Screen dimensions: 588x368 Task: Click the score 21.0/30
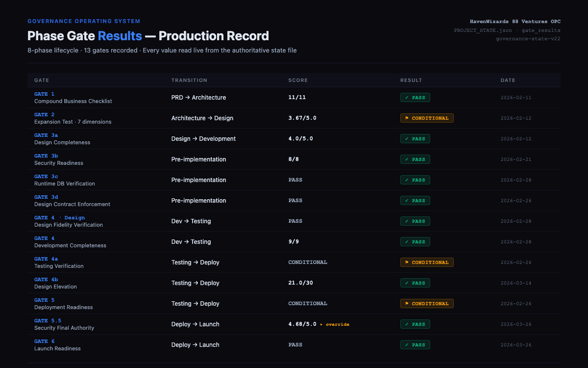[300, 283]
